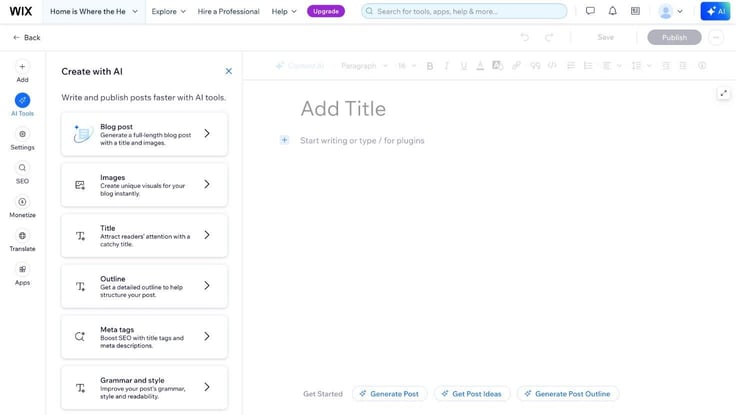
Task: Click the Start writing body area
Action: (362, 140)
